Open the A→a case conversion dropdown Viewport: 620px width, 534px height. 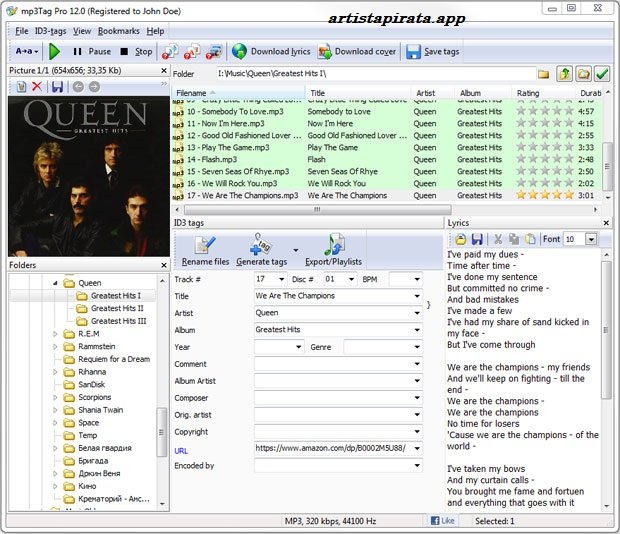click(x=26, y=51)
